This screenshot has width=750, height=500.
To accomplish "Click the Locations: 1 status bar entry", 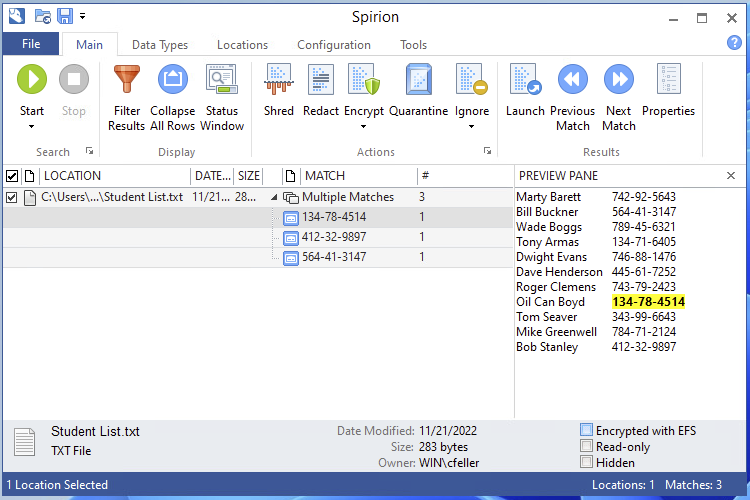I will (x=623, y=485).
